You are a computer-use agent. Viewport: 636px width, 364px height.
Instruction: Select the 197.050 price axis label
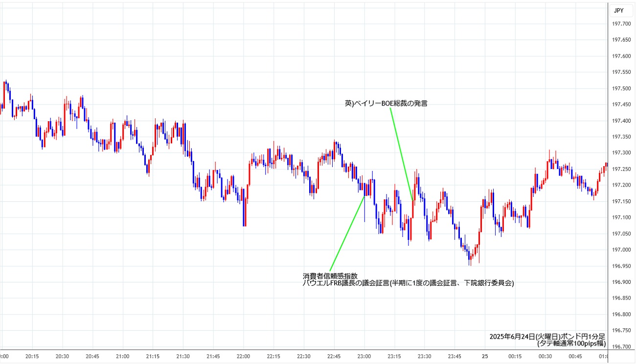click(x=621, y=234)
